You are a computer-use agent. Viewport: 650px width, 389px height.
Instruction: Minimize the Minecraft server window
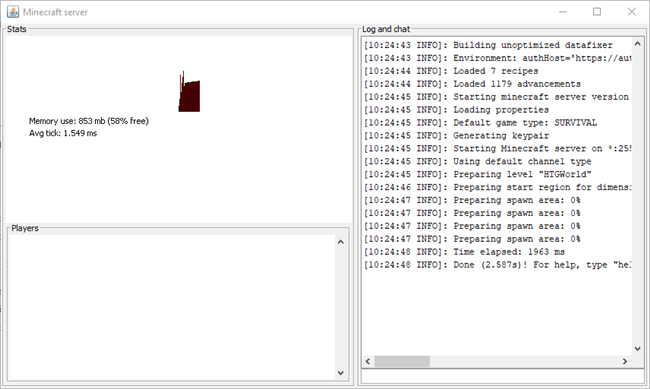[x=563, y=12]
